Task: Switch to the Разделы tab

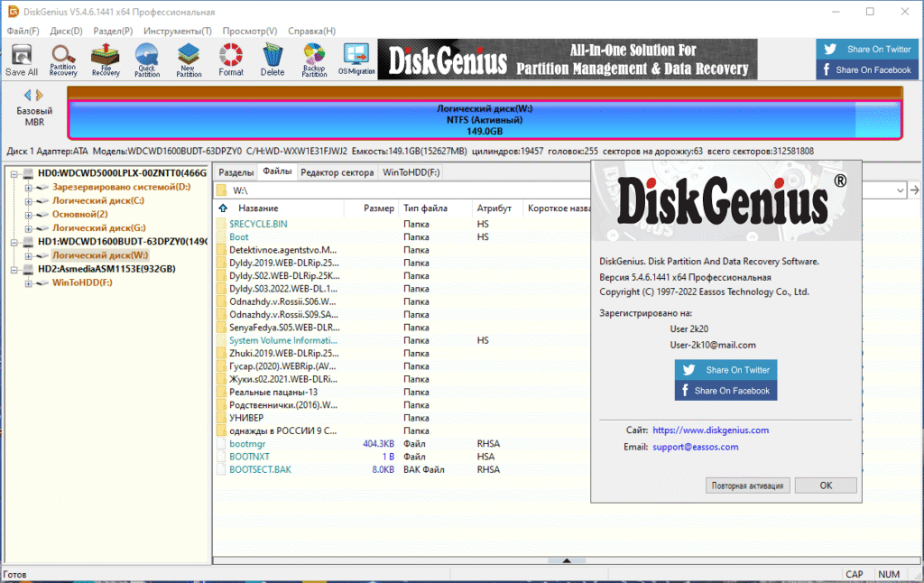Action: 236,172
